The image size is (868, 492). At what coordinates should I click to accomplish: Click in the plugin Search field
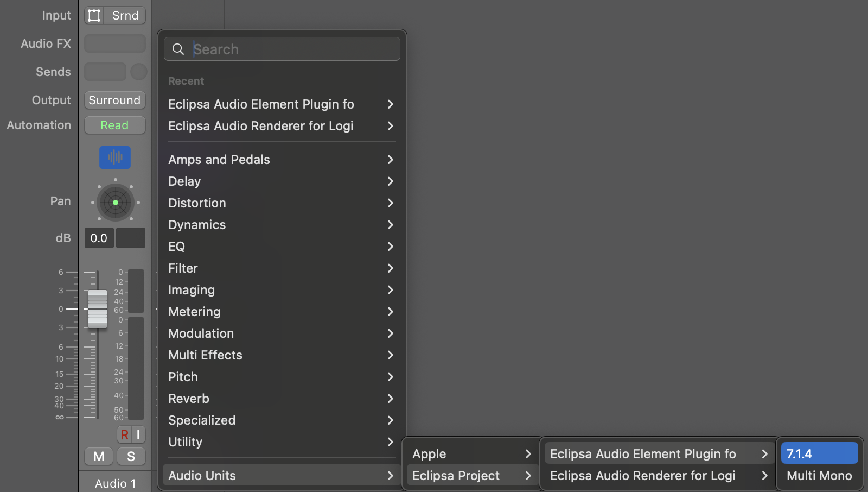click(x=293, y=49)
